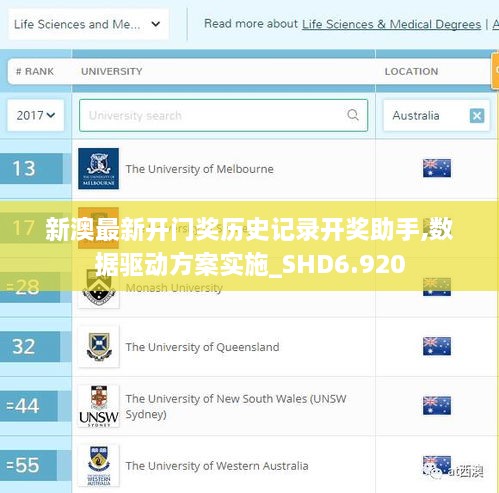The width and height of the screenshot is (499, 493).
Task: Click the UNIVERSITY column header
Action: pyautogui.click(x=112, y=71)
